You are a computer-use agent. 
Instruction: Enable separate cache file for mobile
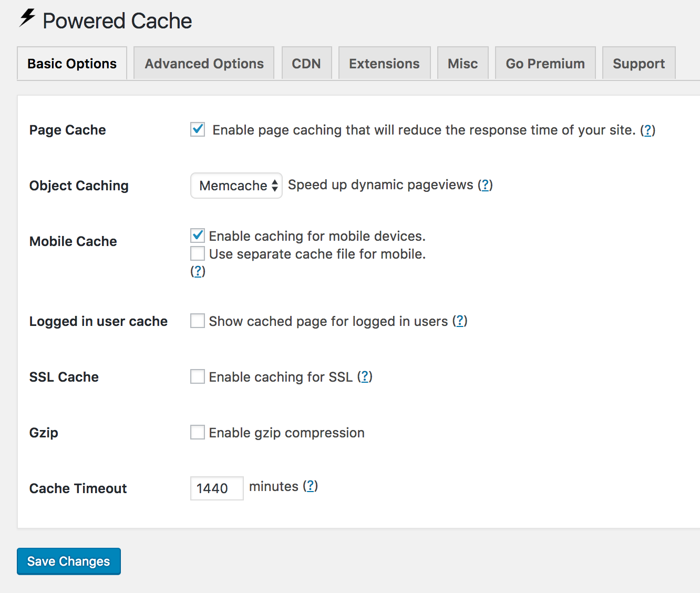point(197,253)
